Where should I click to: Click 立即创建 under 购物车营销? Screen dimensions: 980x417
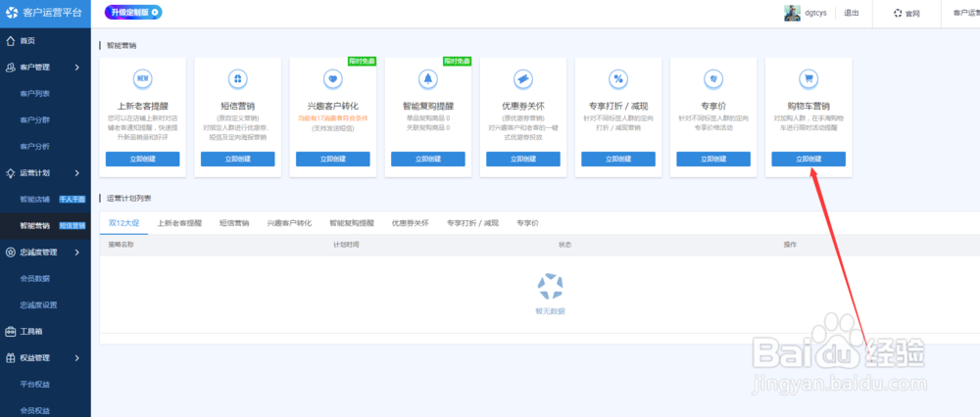tap(808, 160)
